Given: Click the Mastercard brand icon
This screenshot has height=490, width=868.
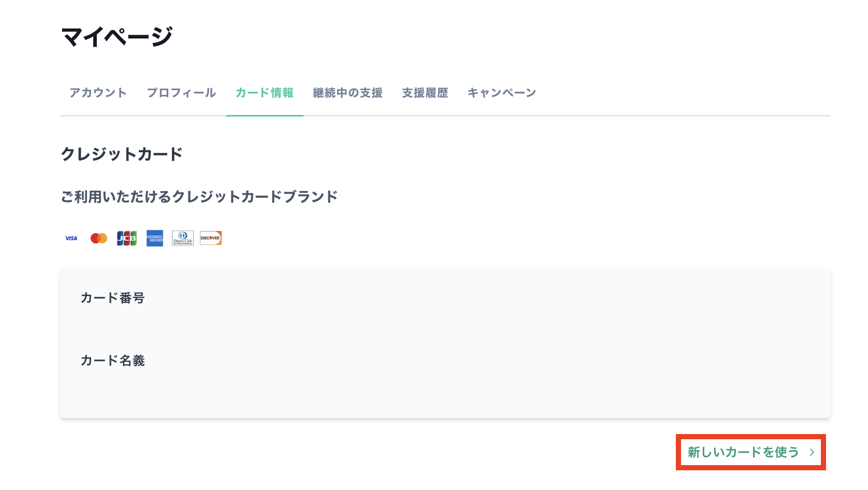Looking at the screenshot, I should point(99,238).
